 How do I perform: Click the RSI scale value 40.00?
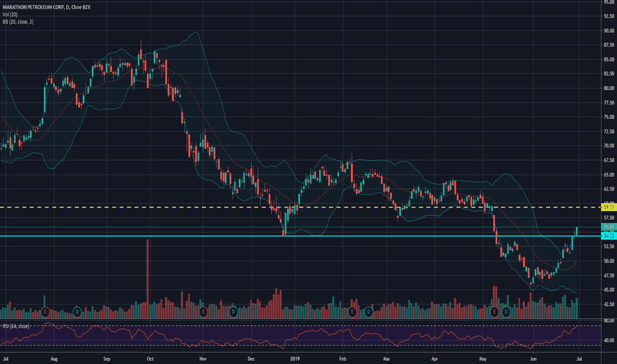pos(608,340)
